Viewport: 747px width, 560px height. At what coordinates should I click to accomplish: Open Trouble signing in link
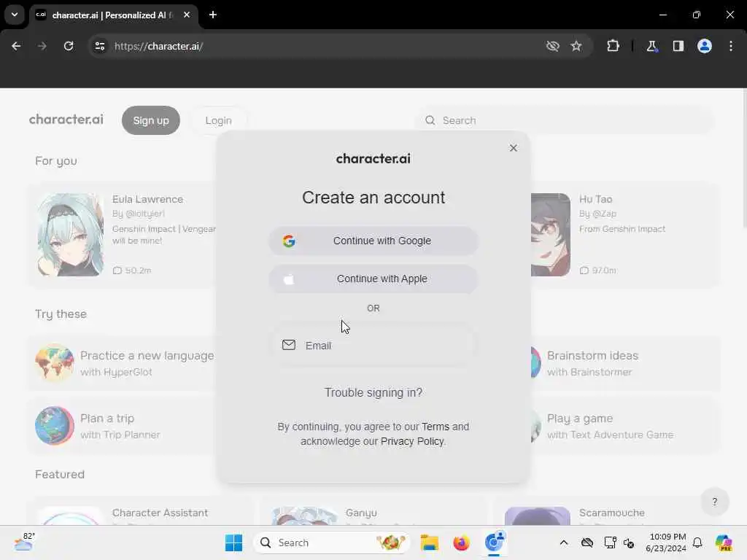tap(373, 392)
